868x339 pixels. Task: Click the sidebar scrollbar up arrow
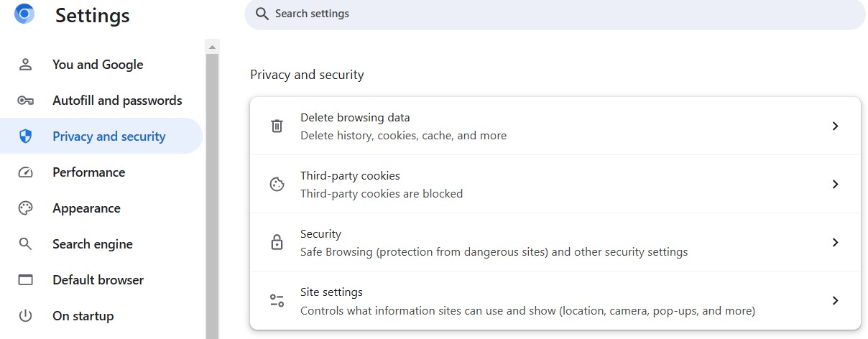[x=212, y=47]
